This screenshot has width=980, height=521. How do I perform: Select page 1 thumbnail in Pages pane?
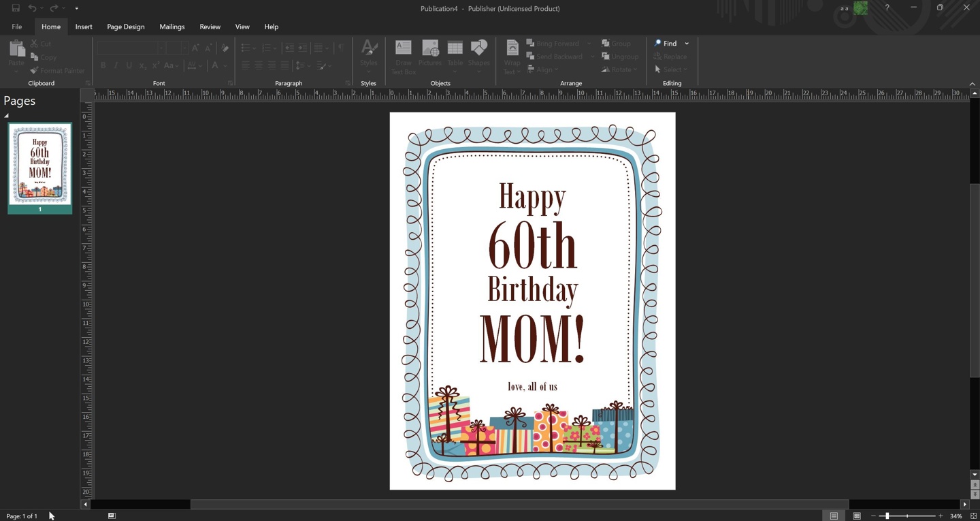(x=39, y=163)
